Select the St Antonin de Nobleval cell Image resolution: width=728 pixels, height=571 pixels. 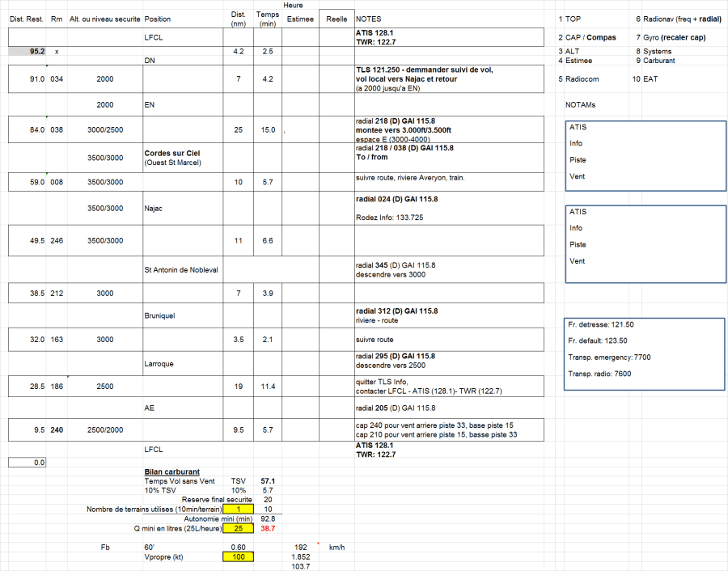[182, 269]
